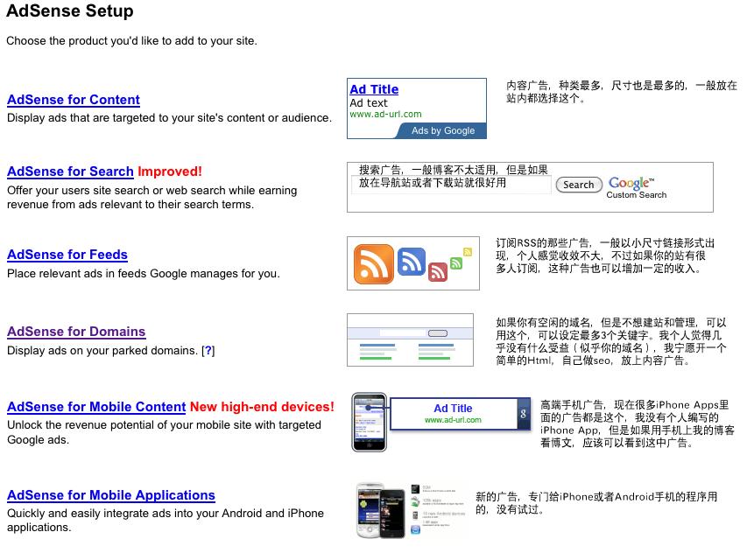The height and width of the screenshot is (560, 747).
Task: Open the AdSense for Mobile Applications link
Action: point(111,495)
